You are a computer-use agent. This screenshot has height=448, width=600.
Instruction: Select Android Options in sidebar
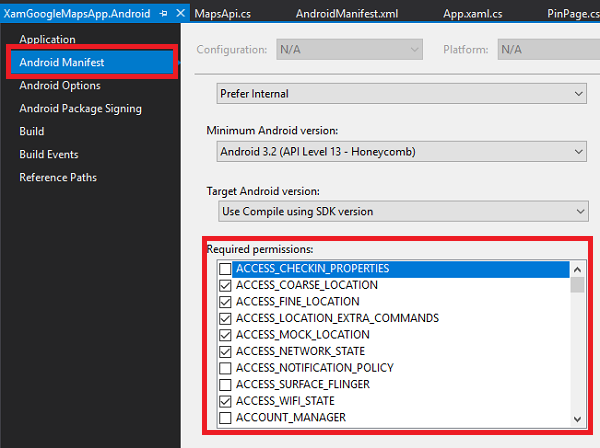coord(60,86)
